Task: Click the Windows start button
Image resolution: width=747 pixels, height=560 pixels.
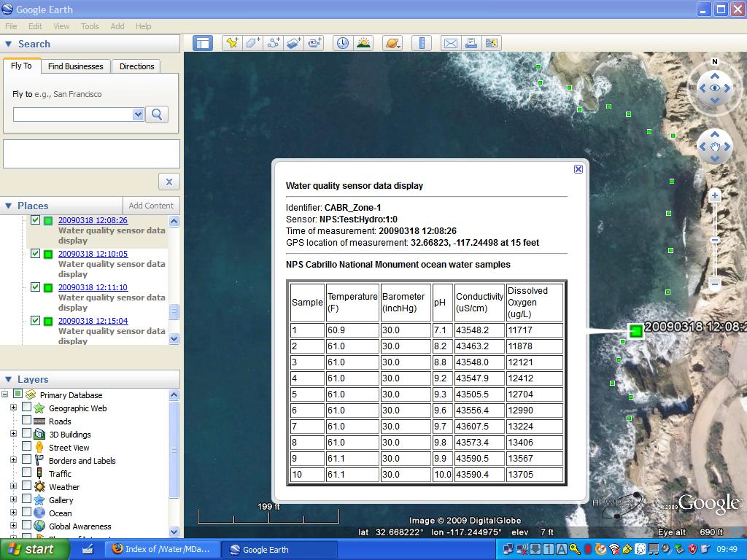Action: tap(34, 550)
